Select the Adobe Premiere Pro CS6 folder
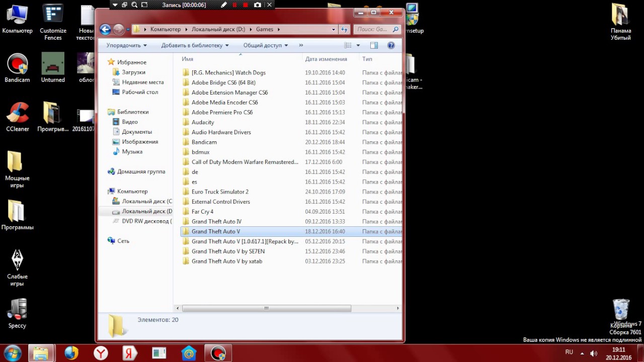Viewport: 644px width, 362px height. coord(222,112)
